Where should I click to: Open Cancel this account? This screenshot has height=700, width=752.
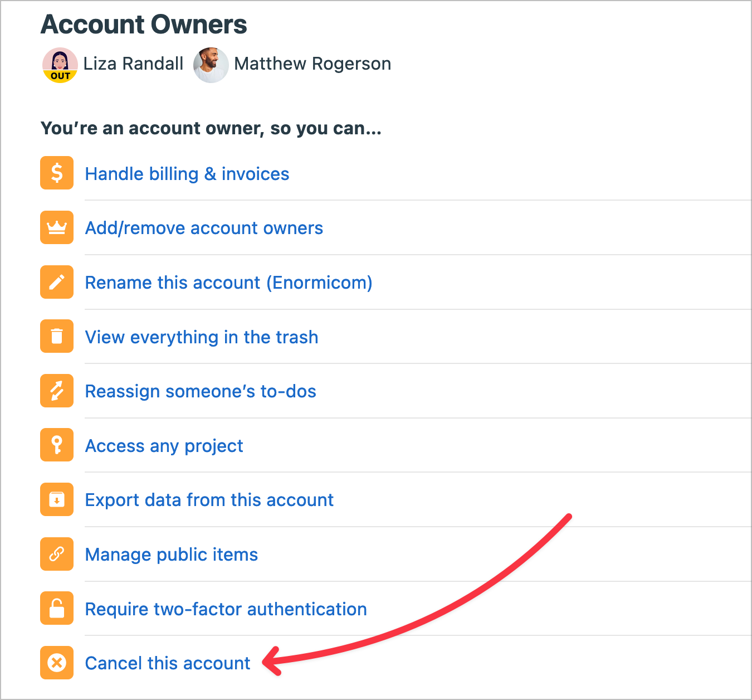tap(167, 663)
